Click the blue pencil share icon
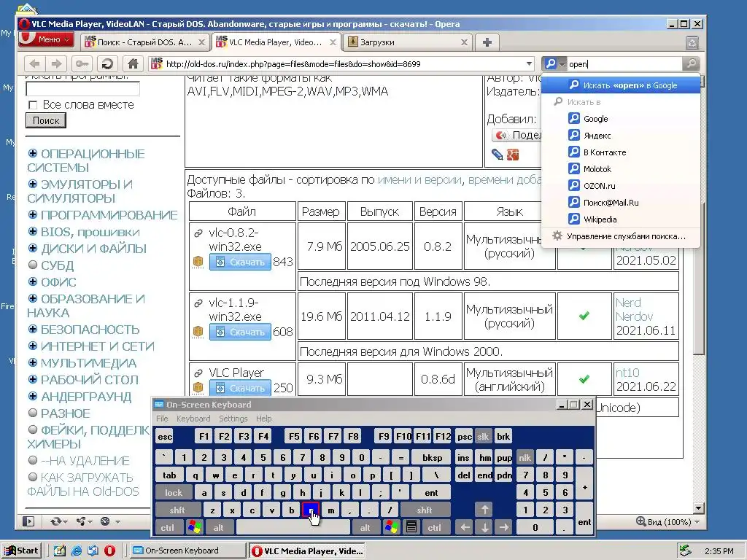 tap(497, 155)
